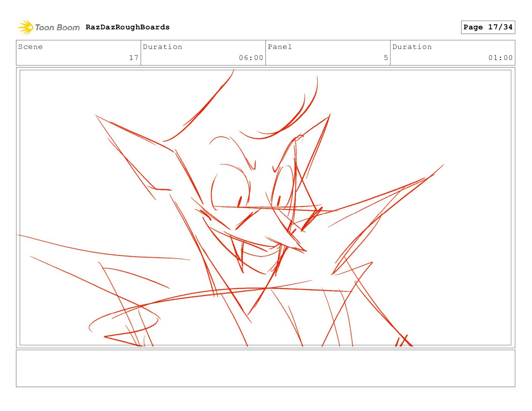Click the Panel label
The width and height of the screenshot is (532, 411).
pyautogui.click(x=280, y=47)
